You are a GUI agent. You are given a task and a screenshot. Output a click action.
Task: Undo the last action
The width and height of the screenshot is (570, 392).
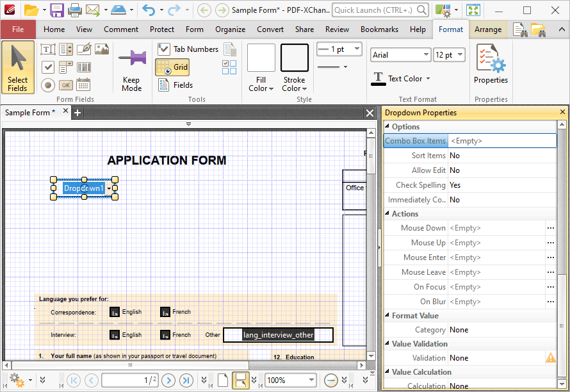[x=149, y=10]
